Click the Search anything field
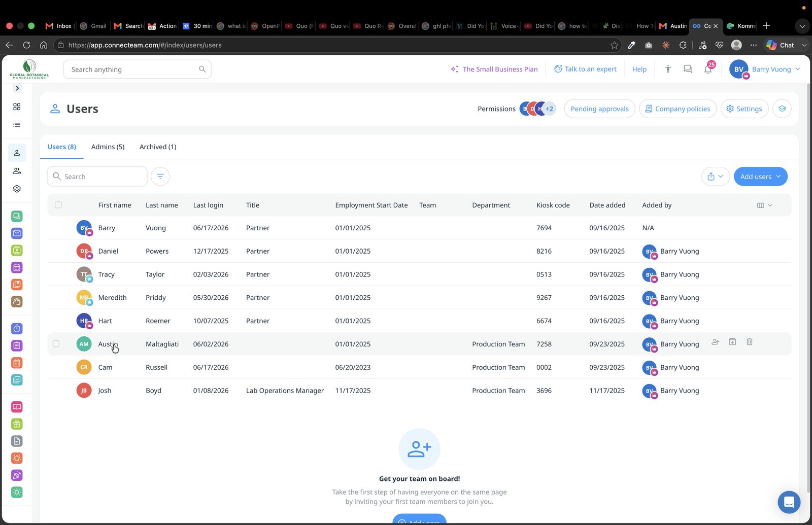Image resolution: width=812 pixels, height=525 pixels. click(137, 69)
